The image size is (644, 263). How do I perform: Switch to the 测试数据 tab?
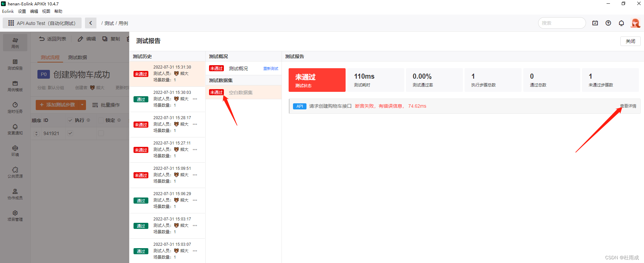(x=78, y=57)
